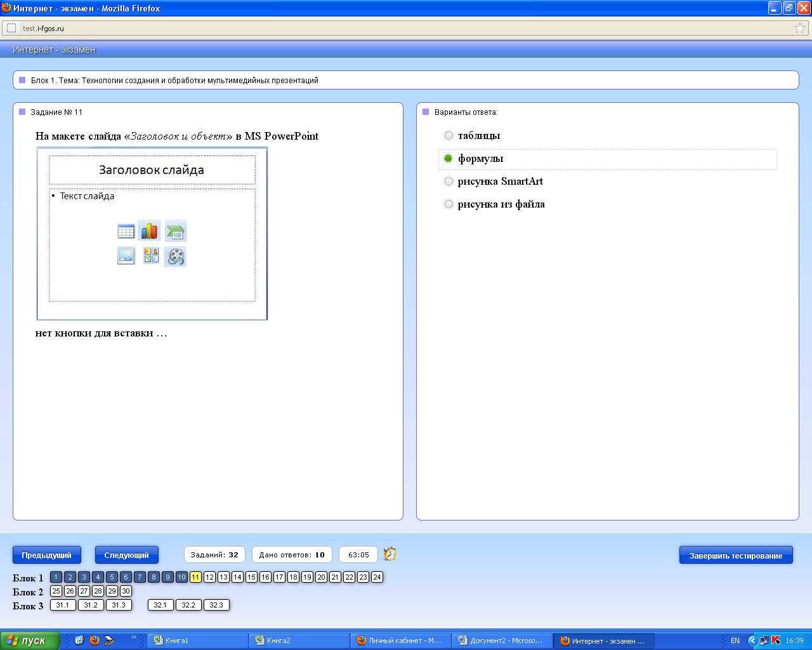Click the page icon beside test.i-fgos.ru

11,28
